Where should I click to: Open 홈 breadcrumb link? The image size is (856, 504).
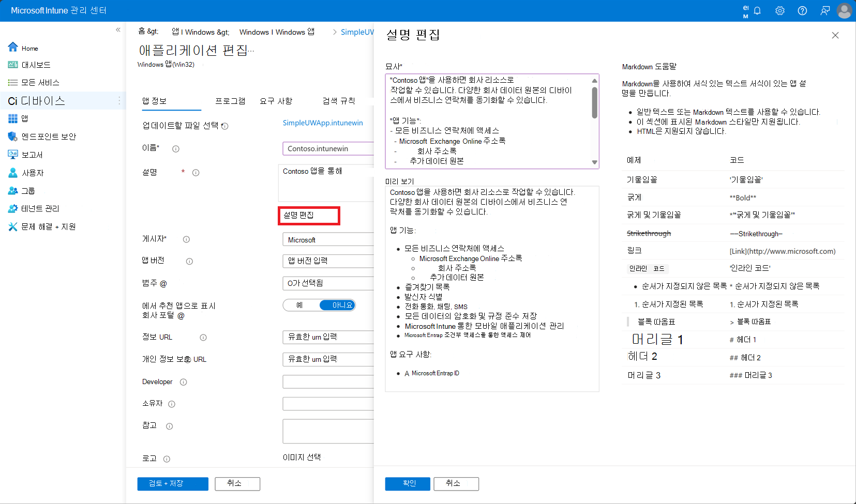[x=148, y=32]
